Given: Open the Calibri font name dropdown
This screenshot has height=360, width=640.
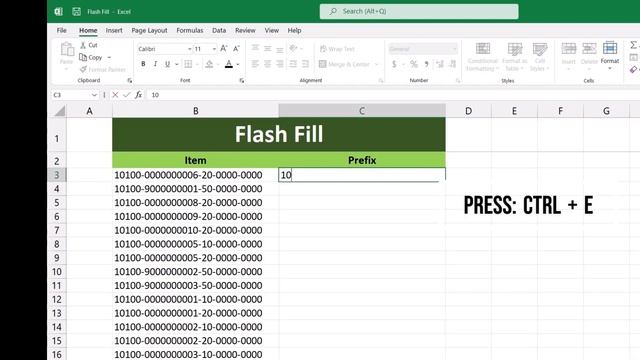Looking at the screenshot, I should point(189,49).
